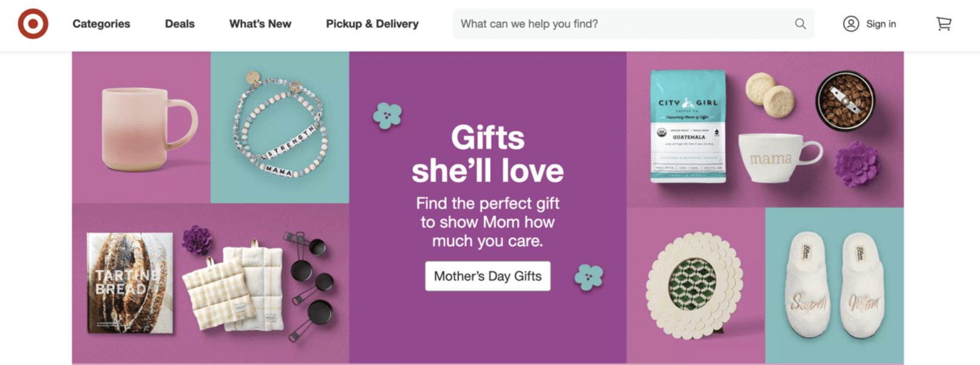The image size is (980, 365).
Task: Open the Categories menu
Action: coord(101,24)
